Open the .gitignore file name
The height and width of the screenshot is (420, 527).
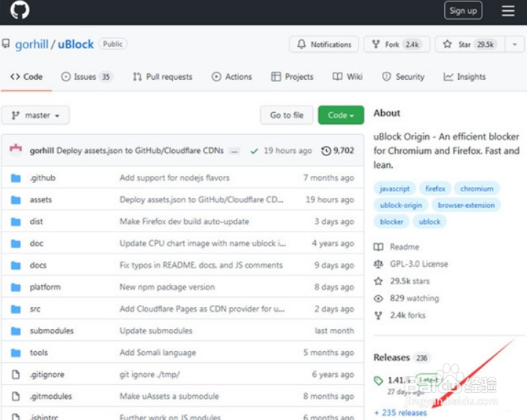(x=47, y=375)
